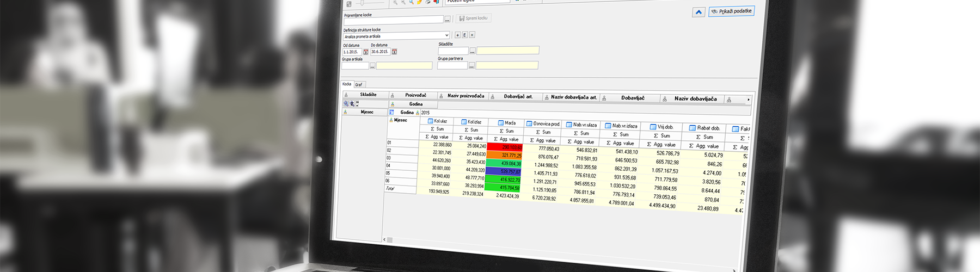980x272 pixels.
Task: Click the plus icon beside the structure definition
Action: pyautogui.click(x=457, y=35)
